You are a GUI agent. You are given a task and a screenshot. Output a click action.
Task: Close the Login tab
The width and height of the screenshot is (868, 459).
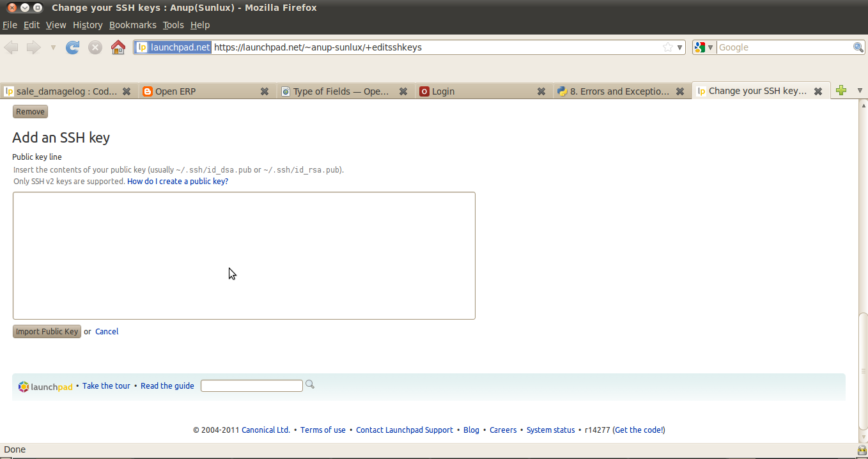click(542, 91)
